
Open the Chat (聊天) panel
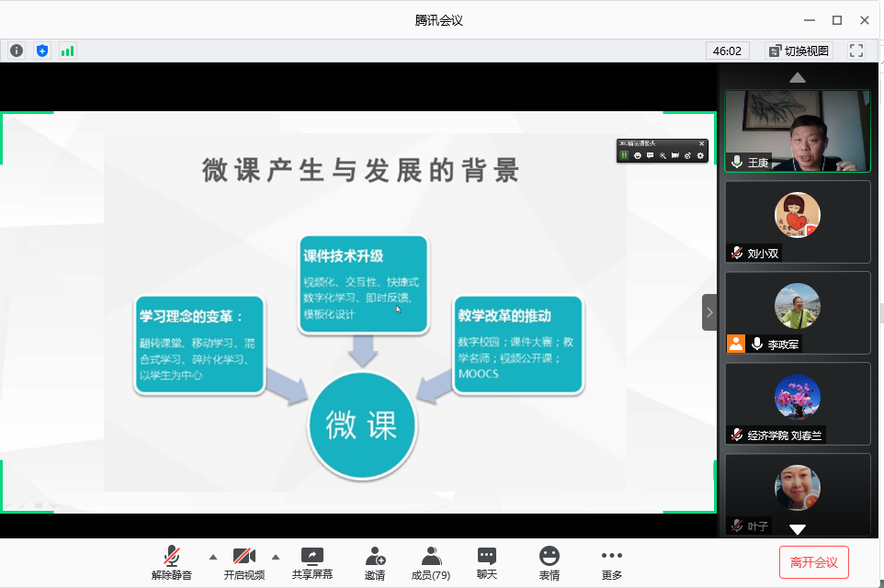coord(487,562)
